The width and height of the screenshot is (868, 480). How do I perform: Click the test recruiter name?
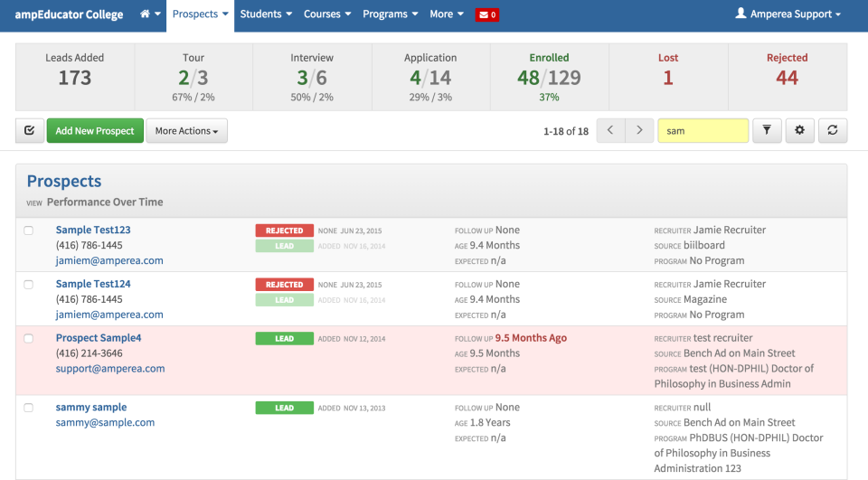[x=723, y=338]
